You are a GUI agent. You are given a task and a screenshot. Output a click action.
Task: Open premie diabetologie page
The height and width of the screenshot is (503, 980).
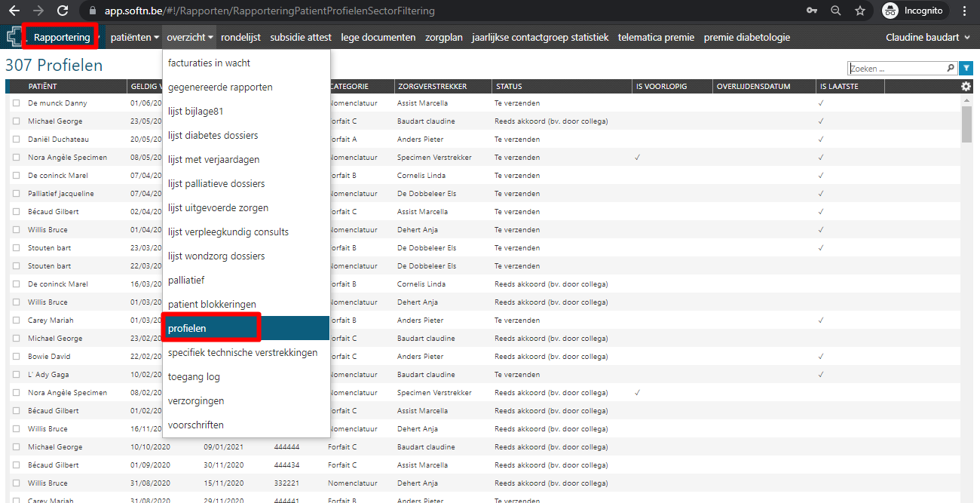pos(747,37)
